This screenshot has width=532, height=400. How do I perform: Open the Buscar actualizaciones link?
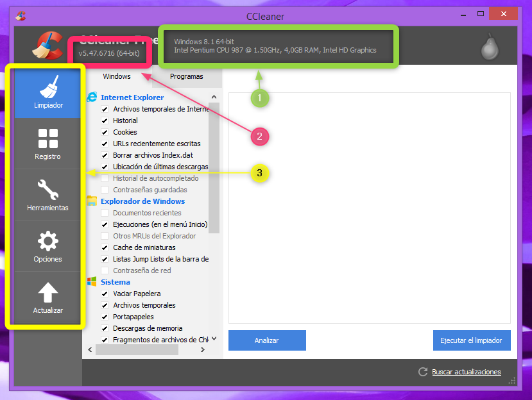tap(466, 372)
